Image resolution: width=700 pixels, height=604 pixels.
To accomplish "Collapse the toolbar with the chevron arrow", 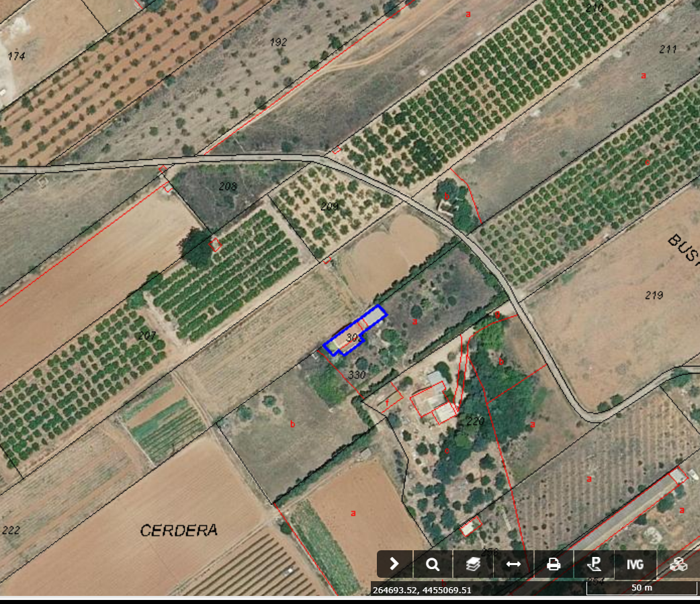I will 394,564.
